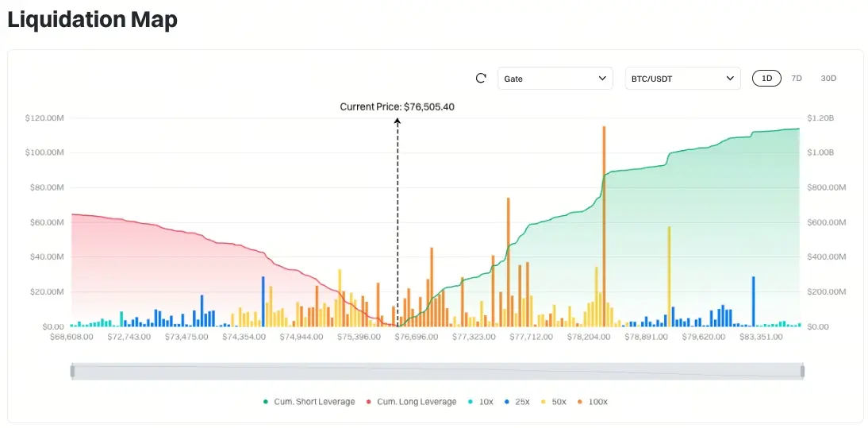Click the $68,608.00 x-axis label
The height and width of the screenshot is (428, 868).
click(71, 337)
